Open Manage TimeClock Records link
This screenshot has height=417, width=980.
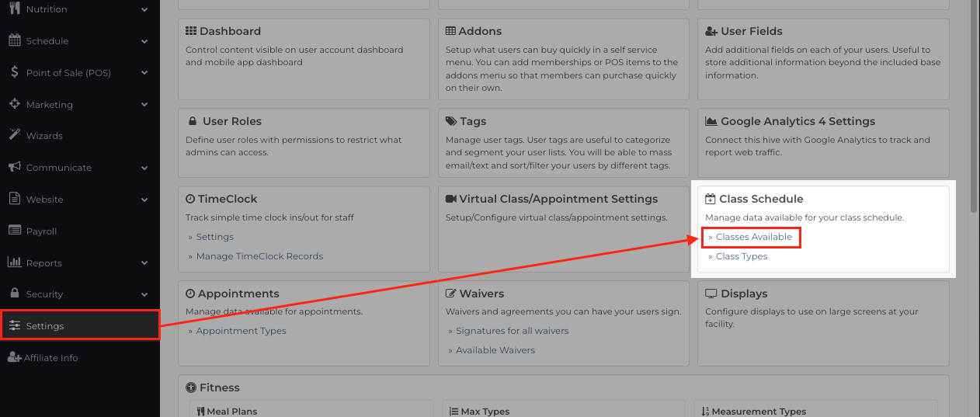[x=259, y=256]
